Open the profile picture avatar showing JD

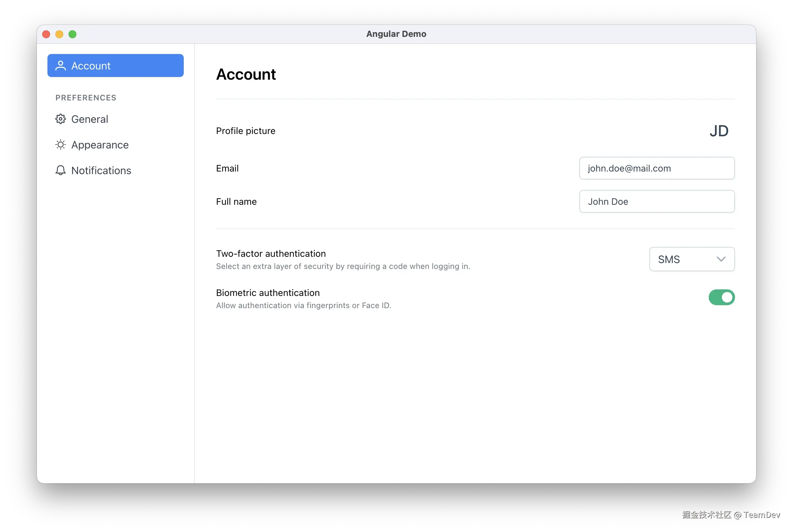click(719, 131)
